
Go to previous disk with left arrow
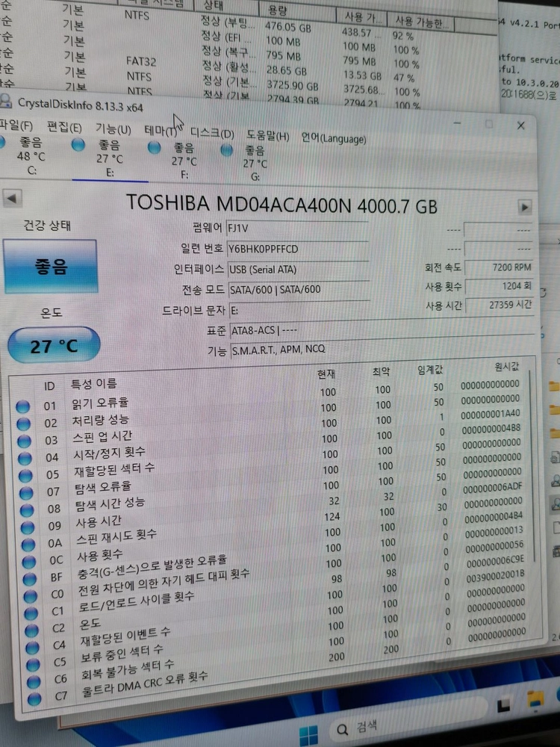[13, 198]
